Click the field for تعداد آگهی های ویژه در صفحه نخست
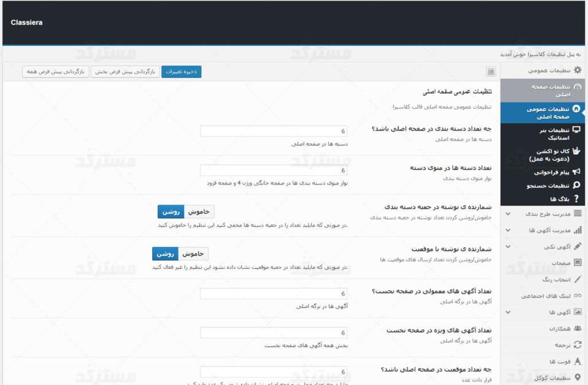This screenshot has width=588, height=385. click(x=274, y=333)
